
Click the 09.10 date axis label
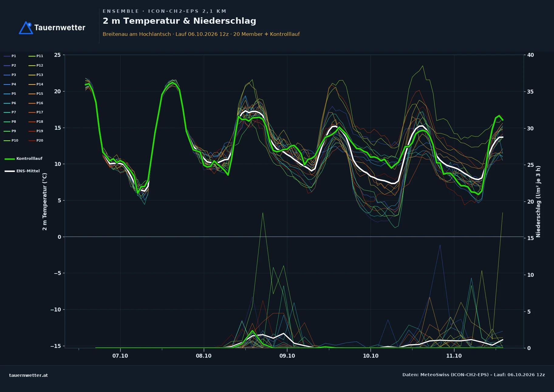coord(287,356)
